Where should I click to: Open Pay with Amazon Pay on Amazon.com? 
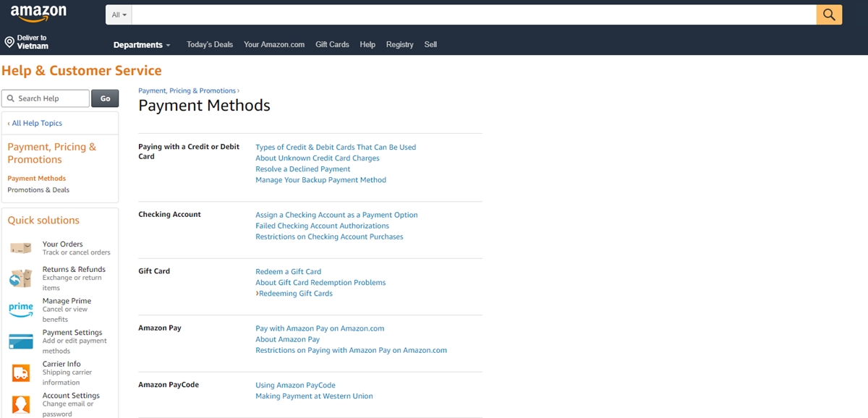pos(320,328)
